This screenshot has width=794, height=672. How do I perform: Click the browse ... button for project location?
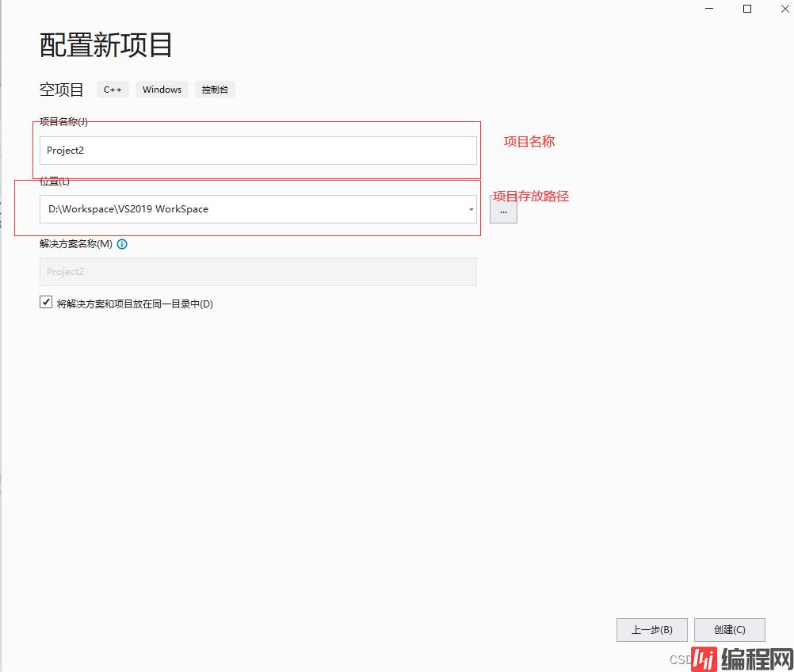(503, 210)
